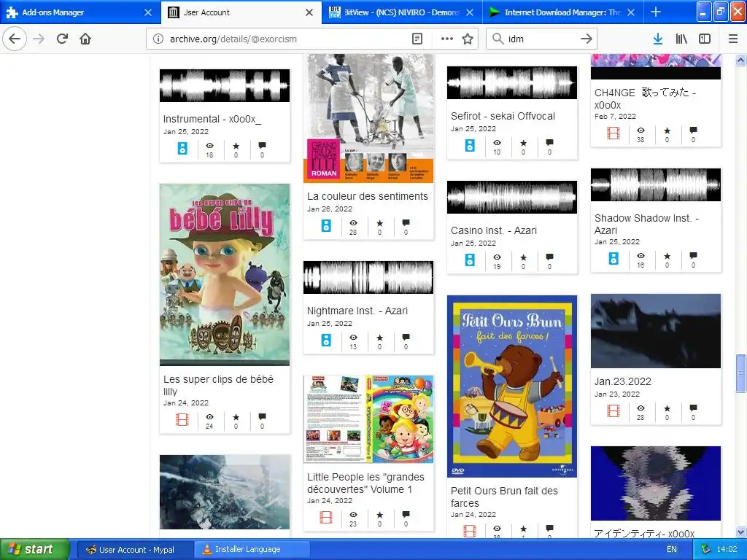Screen dimensions: 747x560
Task: Click views eye on Instrumental card
Action: click(209, 146)
